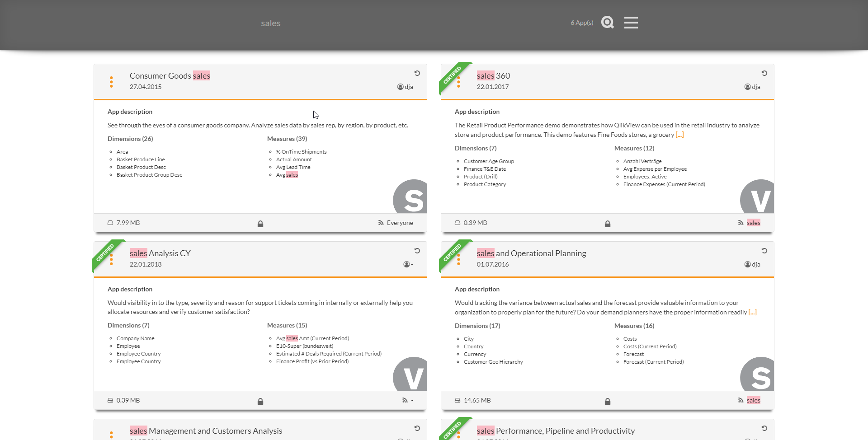Click the search magnifier icon in header

click(608, 22)
